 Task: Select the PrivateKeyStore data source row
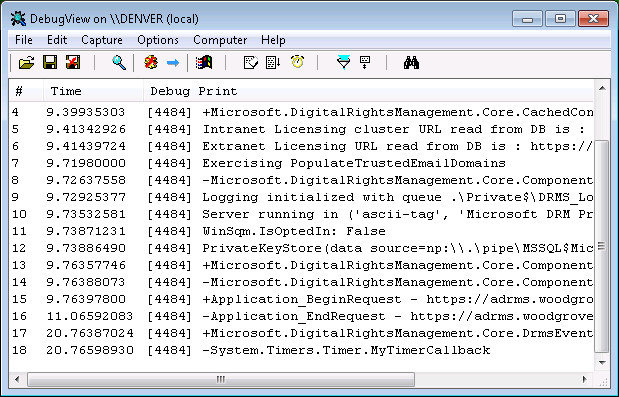[x=301, y=248]
